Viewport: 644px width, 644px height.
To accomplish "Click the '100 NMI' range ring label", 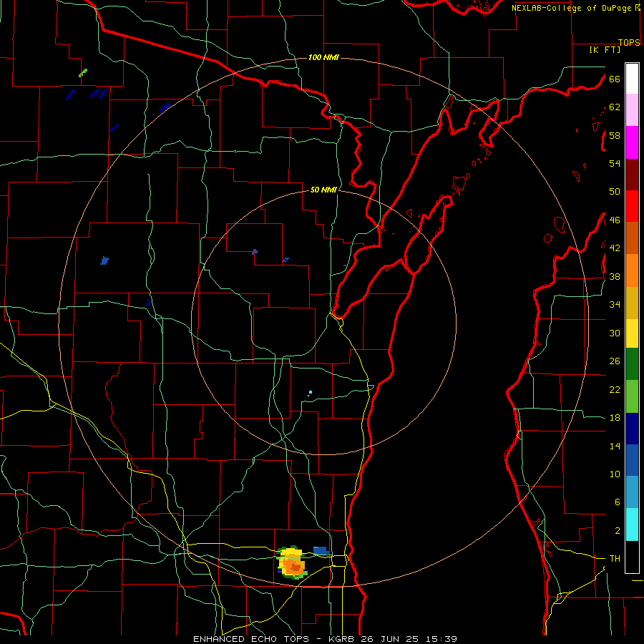I will pos(323,57).
